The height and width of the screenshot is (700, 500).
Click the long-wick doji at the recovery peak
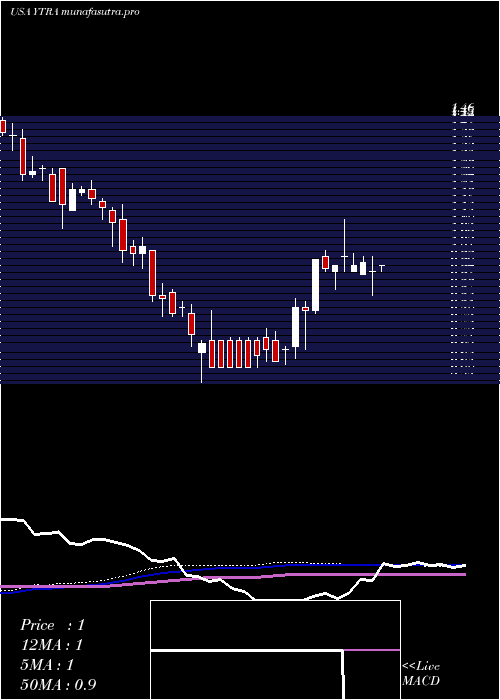coord(344,246)
